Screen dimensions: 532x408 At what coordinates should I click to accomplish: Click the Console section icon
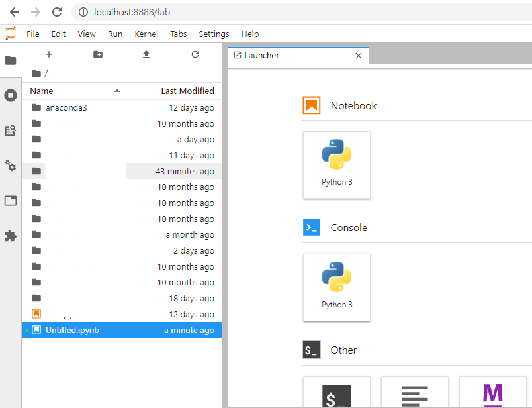(x=312, y=227)
